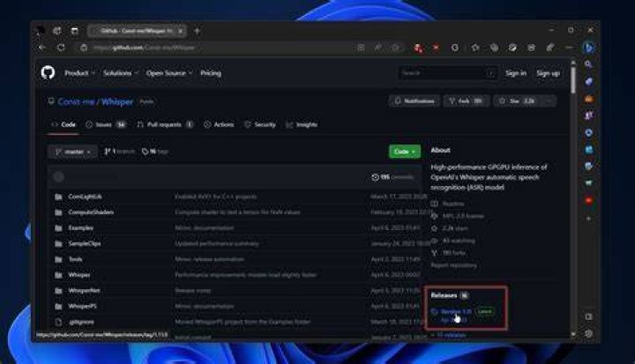Reload the page with the refresh icon
635x364 pixels.
61,48
